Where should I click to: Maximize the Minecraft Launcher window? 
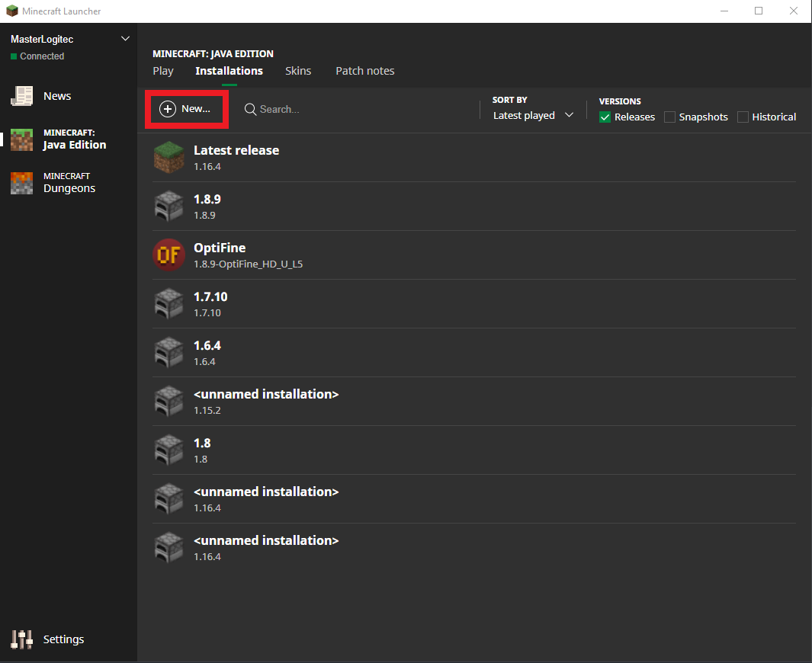click(759, 11)
